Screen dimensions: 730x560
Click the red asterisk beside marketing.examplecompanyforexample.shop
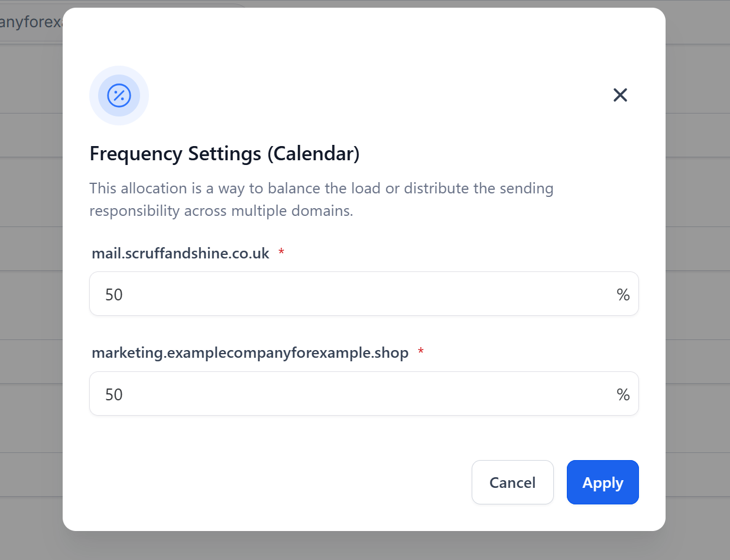(420, 352)
